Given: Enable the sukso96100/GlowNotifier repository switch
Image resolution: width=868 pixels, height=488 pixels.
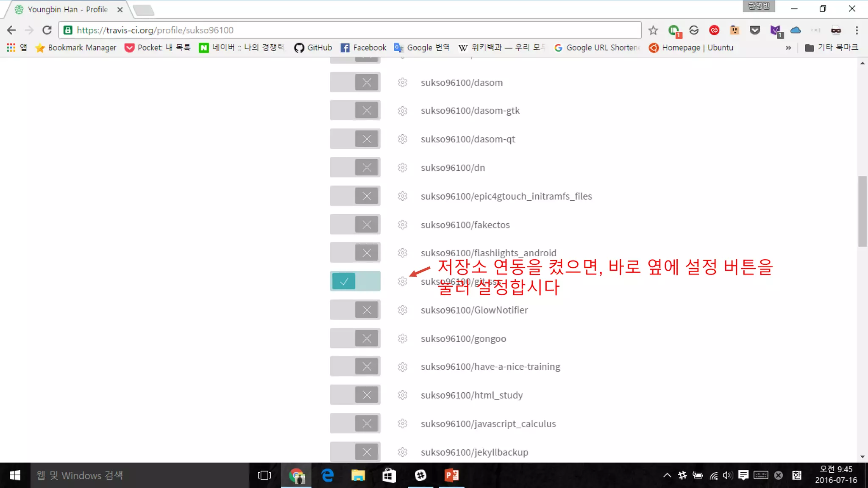Looking at the screenshot, I should coord(355,310).
